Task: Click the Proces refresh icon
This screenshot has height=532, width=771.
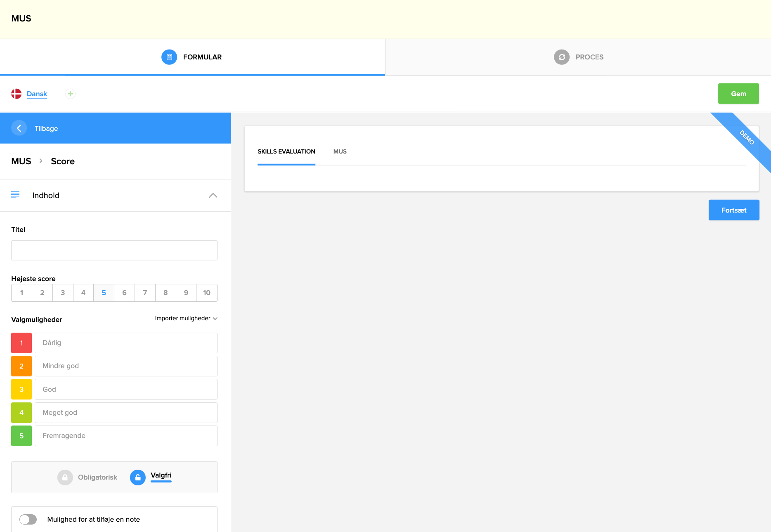Action: [x=561, y=57]
